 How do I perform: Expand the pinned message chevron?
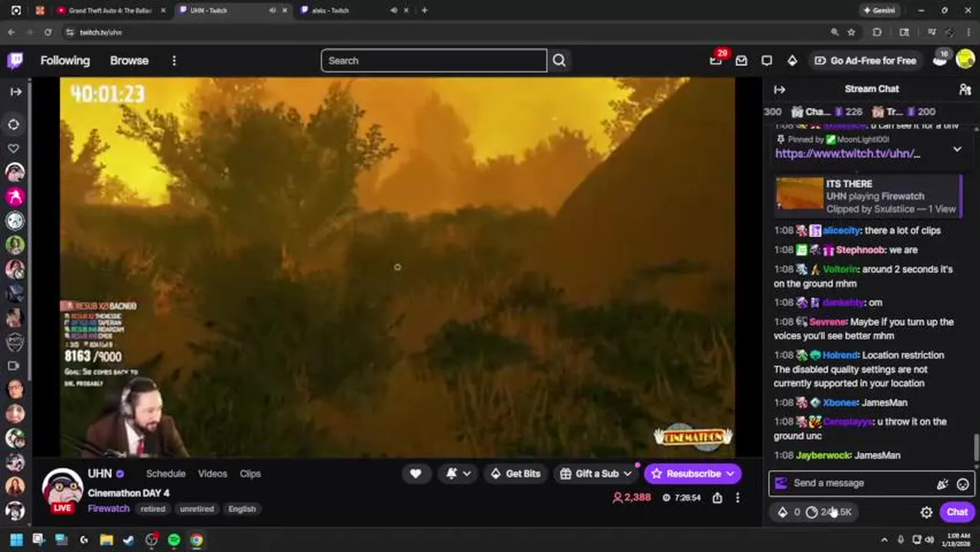point(957,149)
